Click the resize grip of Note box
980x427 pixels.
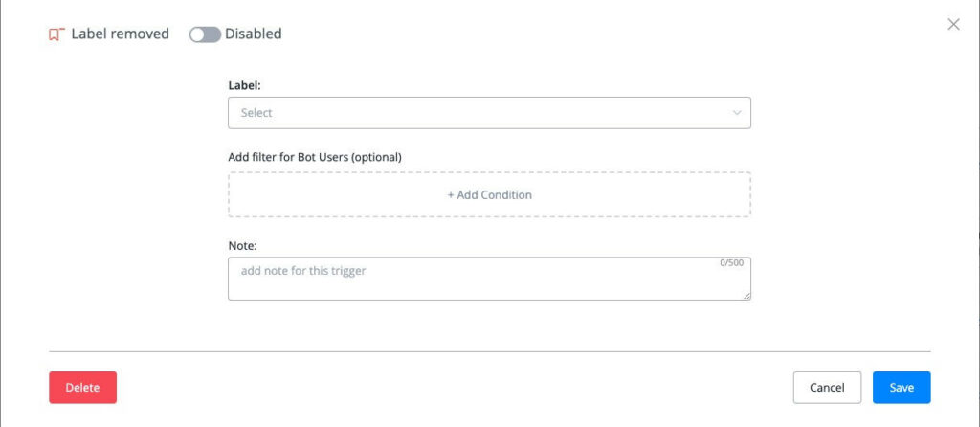(x=746, y=296)
